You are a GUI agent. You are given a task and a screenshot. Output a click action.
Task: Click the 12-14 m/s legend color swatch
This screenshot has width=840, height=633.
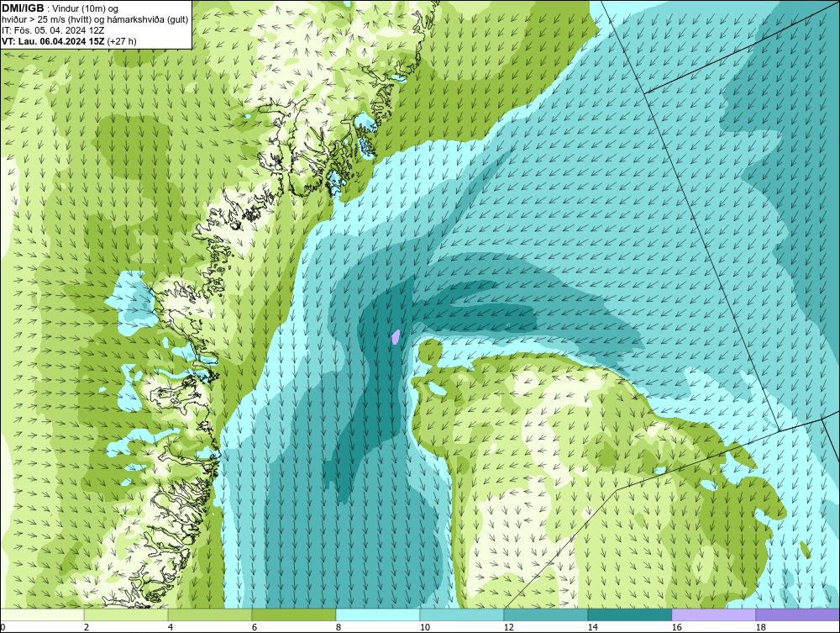(x=546, y=615)
